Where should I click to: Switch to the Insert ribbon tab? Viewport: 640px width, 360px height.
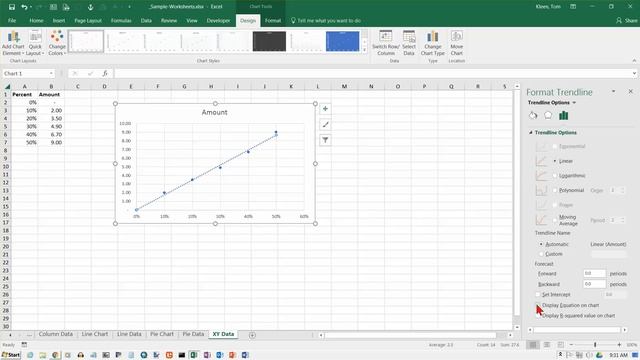pos(59,20)
